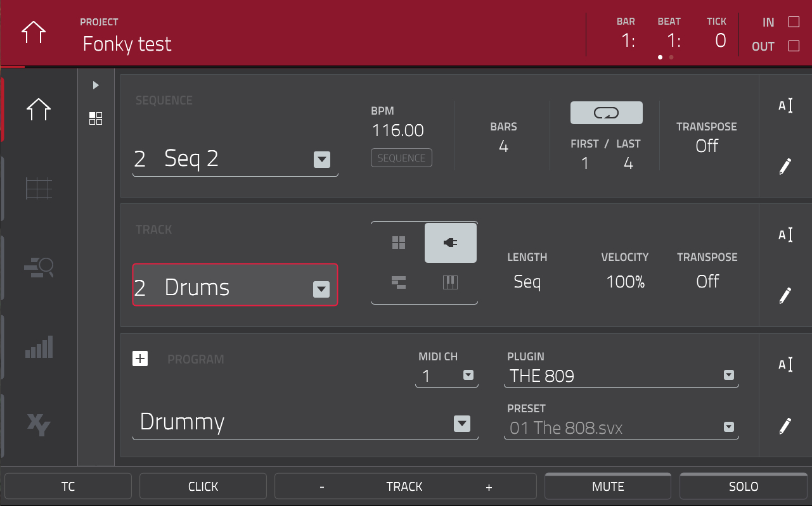Image resolution: width=812 pixels, height=506 pixels.
Task: Toggle the sequence loop button above First/Last
Action: point(606,113)
